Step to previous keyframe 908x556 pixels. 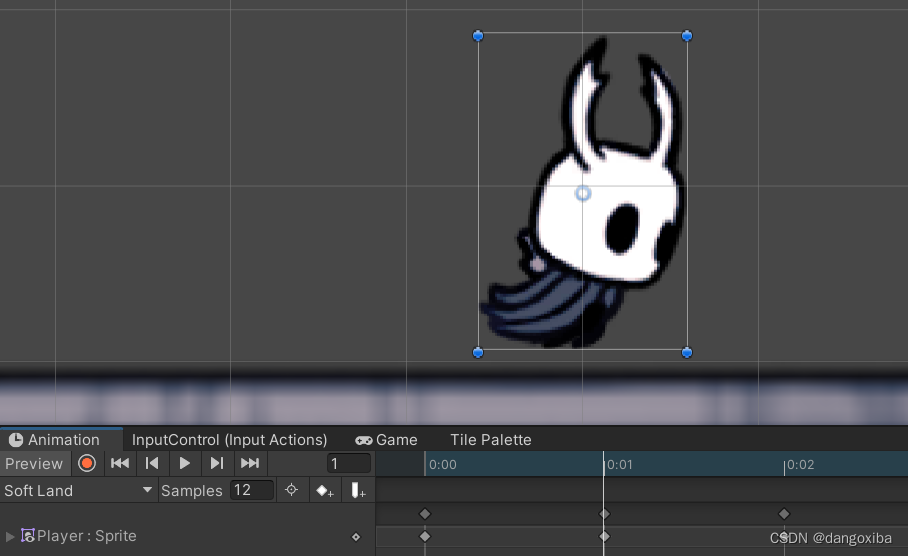[152, 463]
